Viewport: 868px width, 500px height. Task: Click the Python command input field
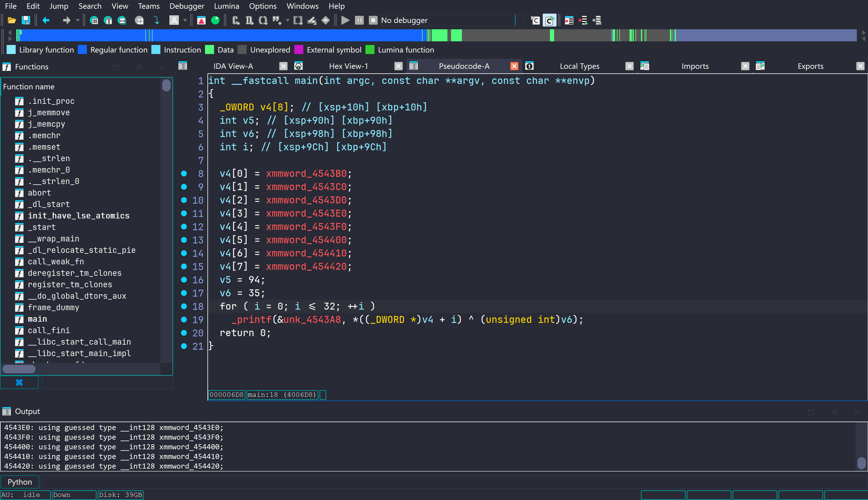pos(453,482)
